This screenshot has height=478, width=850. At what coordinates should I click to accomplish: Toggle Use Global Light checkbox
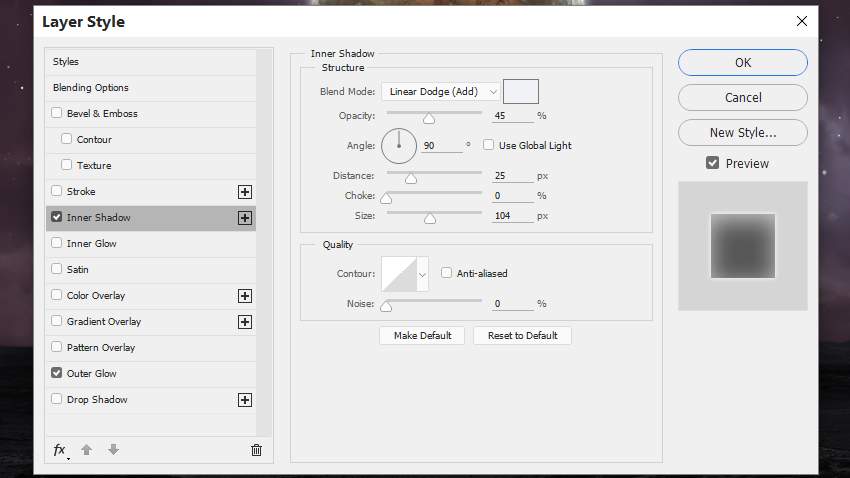click(x=488, y=145)
